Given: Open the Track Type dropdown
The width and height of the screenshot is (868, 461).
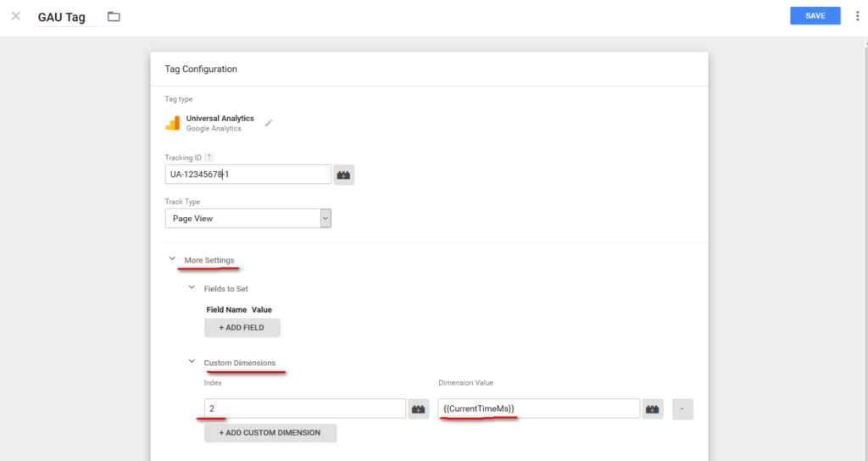Looking at the screenshot, I should [x=248, y=218].
